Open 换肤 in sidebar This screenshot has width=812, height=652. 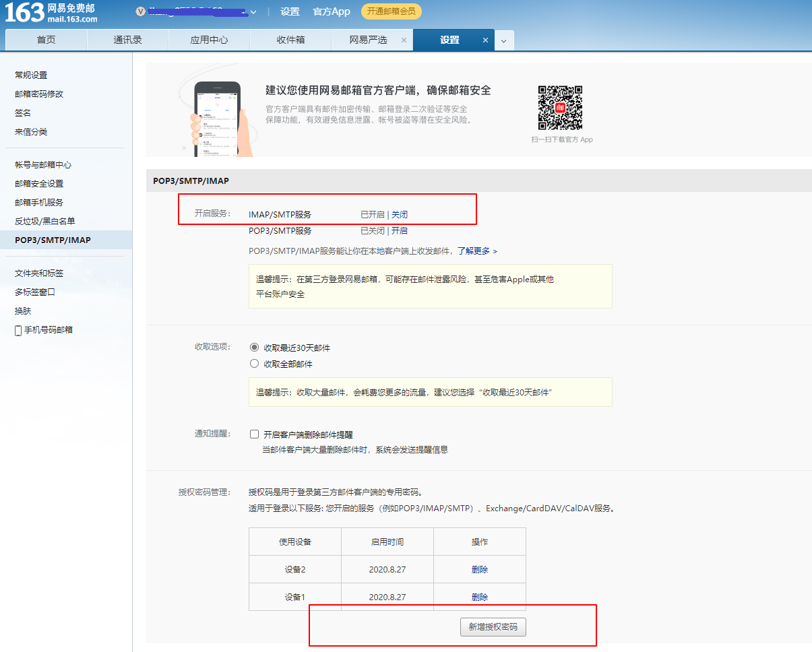[x=23, y=311]
